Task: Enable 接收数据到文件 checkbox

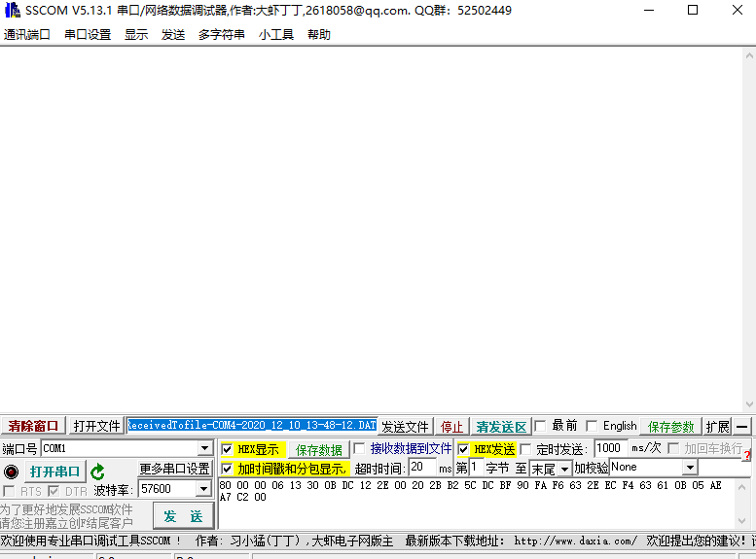Action: click(359, 448)
